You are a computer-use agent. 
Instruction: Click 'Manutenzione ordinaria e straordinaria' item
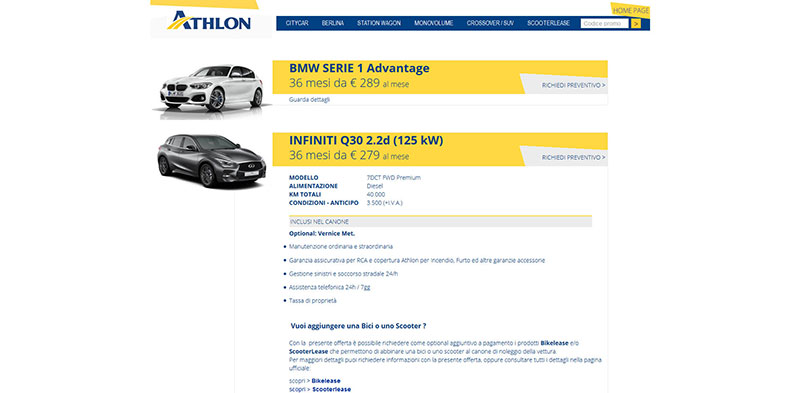(341, 247)
